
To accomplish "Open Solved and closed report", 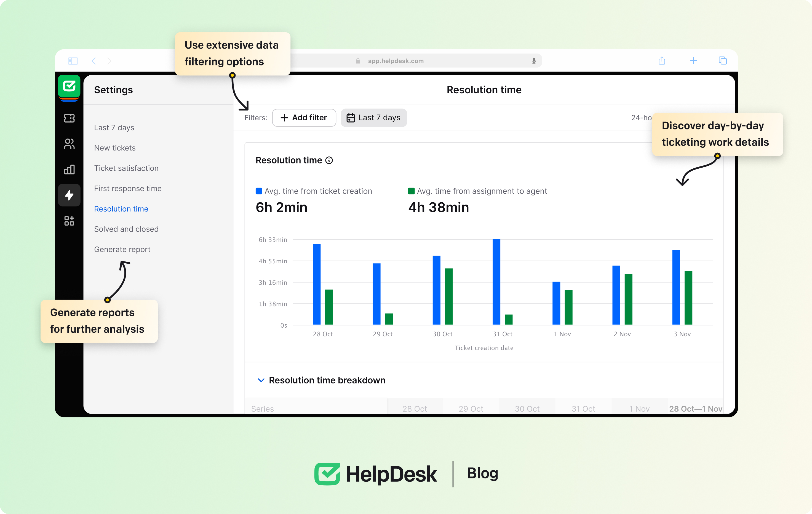I will click(126, 229).
